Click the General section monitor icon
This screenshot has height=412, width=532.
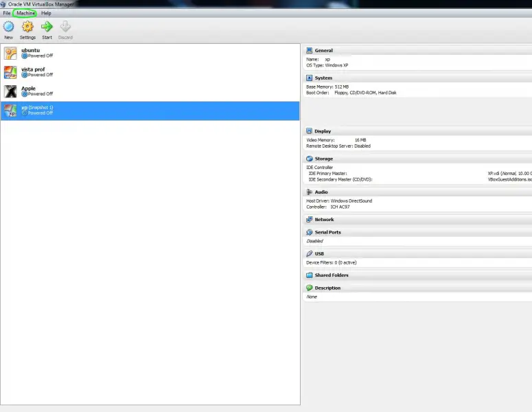coord(309,50)
